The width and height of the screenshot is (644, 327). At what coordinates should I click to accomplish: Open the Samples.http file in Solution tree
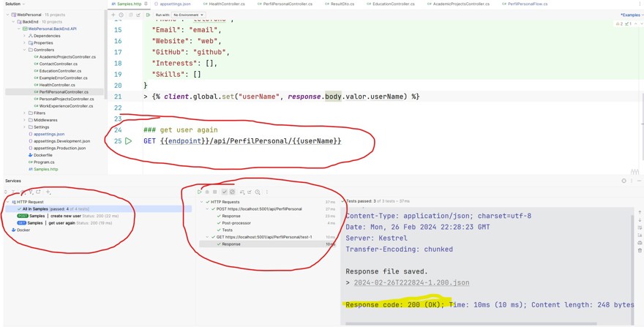[43, 169]
